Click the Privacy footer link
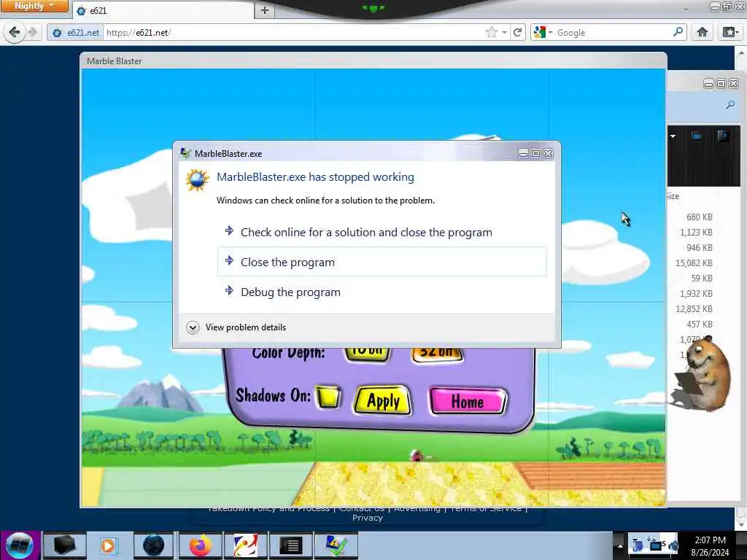The height and width of the screenshot is (560, 747). pos(368,518)
